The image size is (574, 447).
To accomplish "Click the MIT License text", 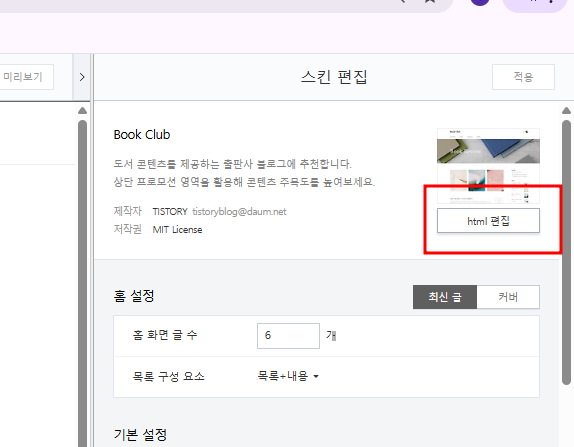I will coord(177,230).
